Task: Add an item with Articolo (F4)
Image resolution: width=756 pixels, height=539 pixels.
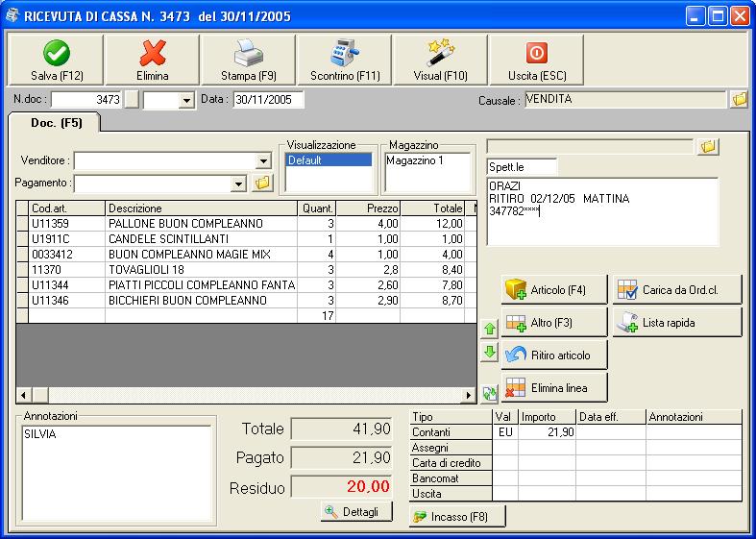Action: coord(554,290)
